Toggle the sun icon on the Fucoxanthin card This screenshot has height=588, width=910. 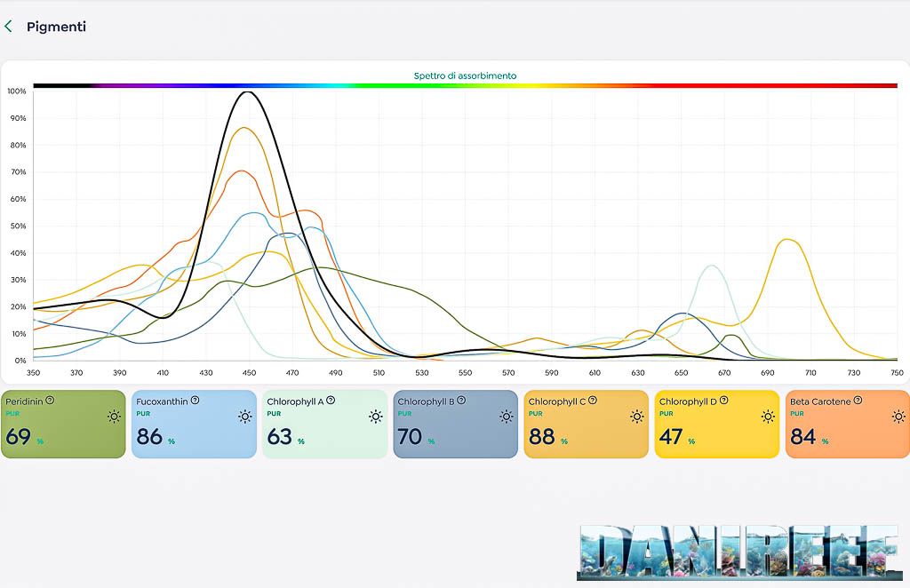(244, 417)
